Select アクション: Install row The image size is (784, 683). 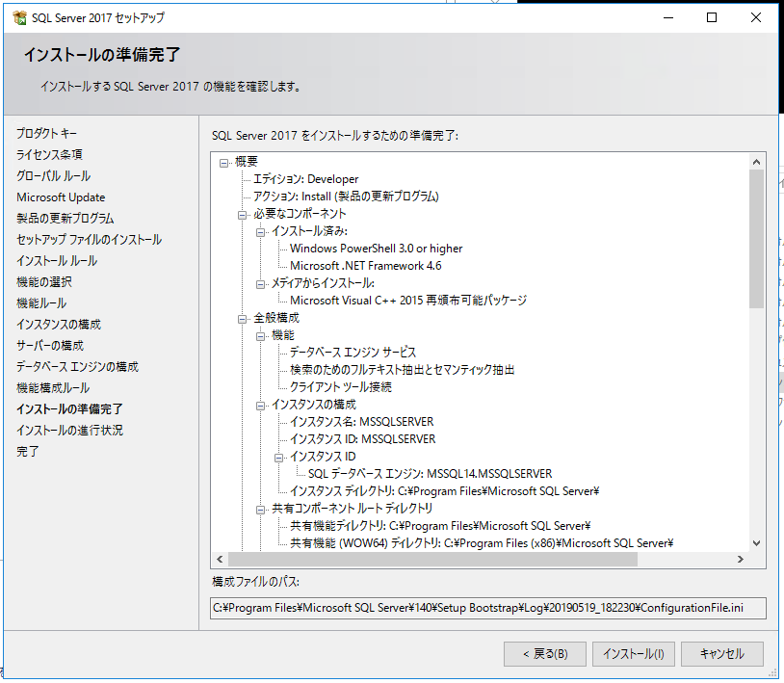346,197
